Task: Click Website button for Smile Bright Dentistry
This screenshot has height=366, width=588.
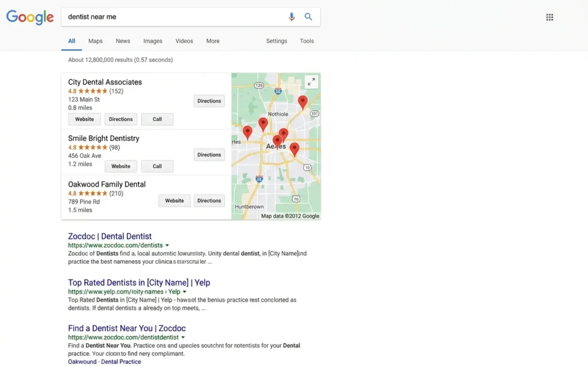Action: click(121, 166)
